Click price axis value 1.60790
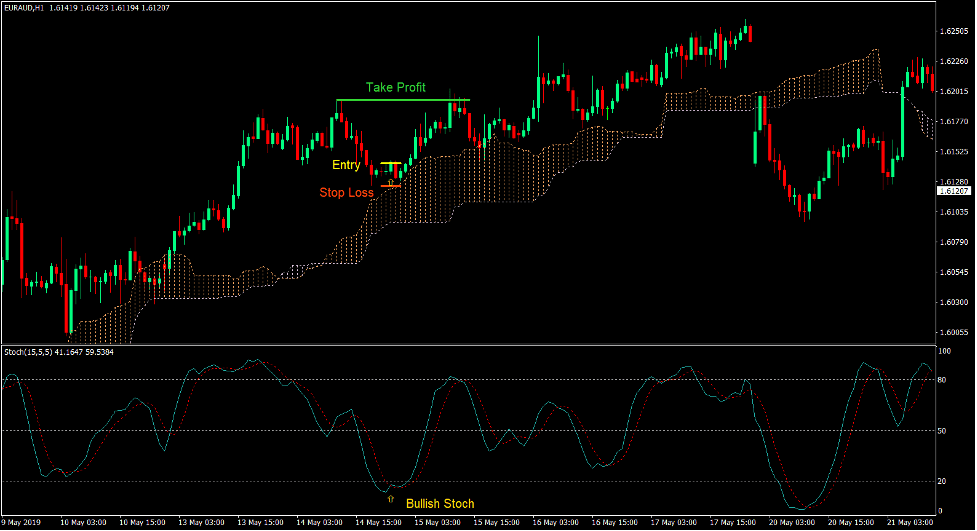Image resolution: width=977 pixels, height=531 pixels. (x=953, y=242)
